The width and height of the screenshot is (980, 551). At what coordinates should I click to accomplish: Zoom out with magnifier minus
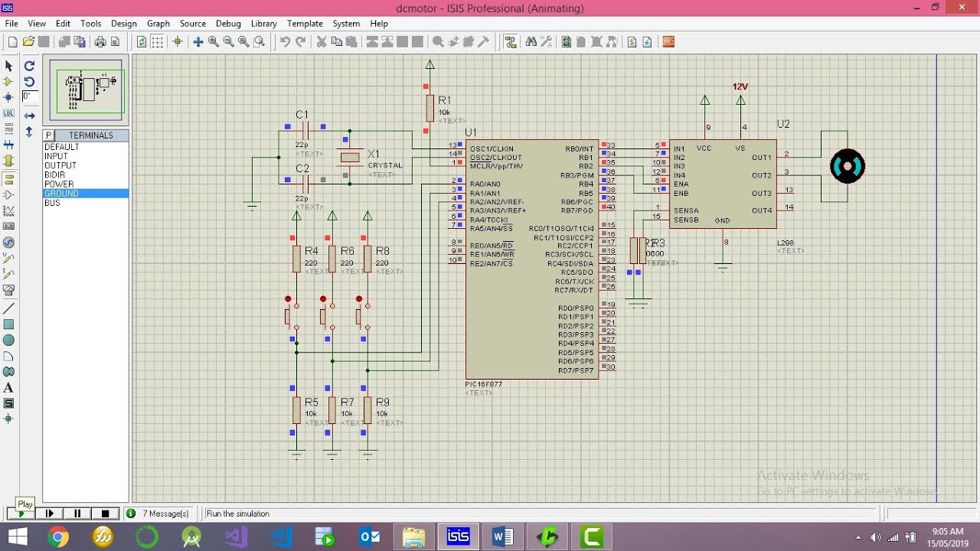pyautogui.click(x=228, y=42)
